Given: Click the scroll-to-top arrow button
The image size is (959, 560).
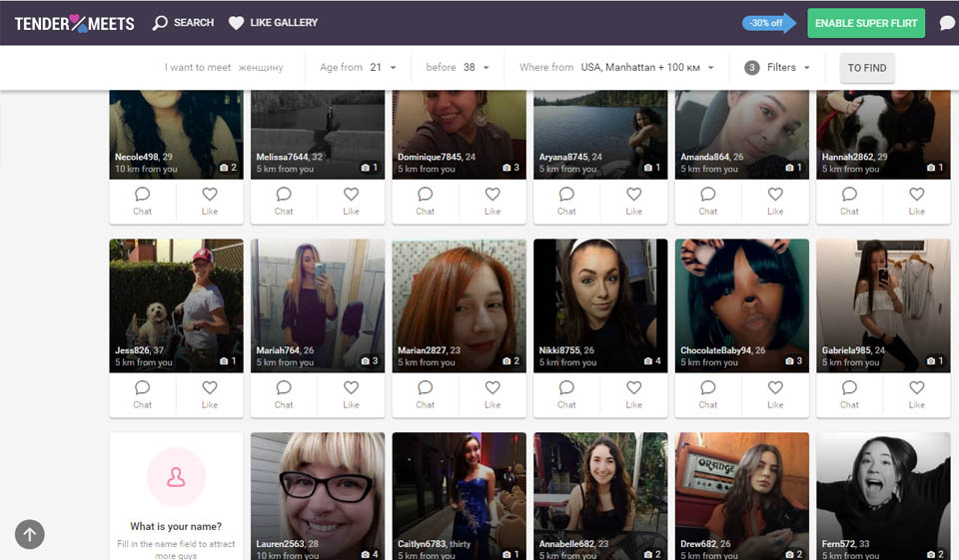Looking at the screenshot, I should pyautogui.click(x=29, y=534).
